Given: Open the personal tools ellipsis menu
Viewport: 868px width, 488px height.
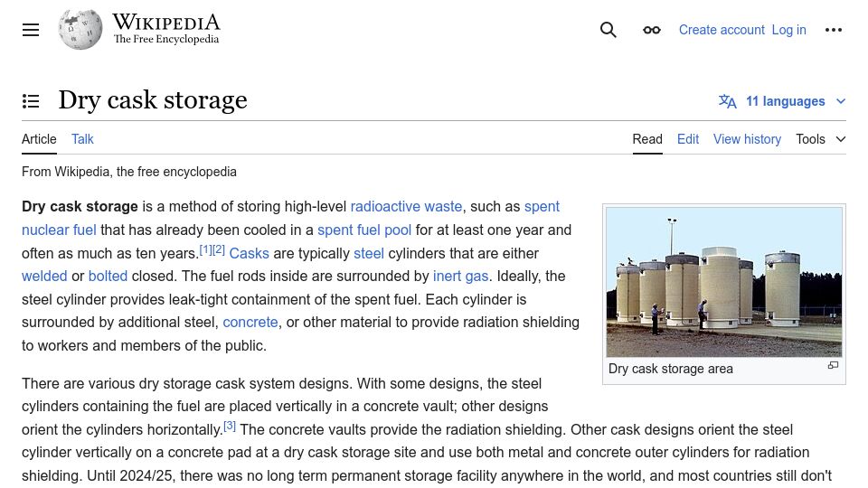Looking at the screenshot, I should [x=833, y=30].
